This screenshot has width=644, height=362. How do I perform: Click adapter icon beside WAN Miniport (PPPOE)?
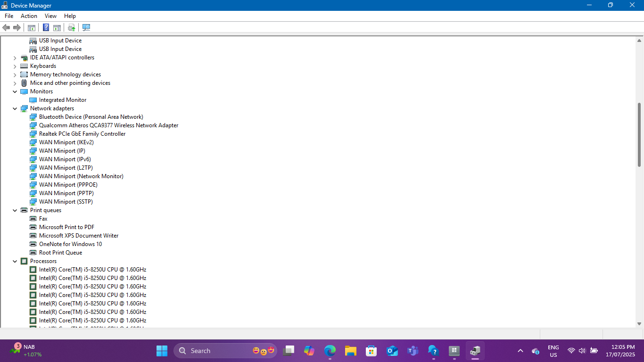click(x=33, y=185)
